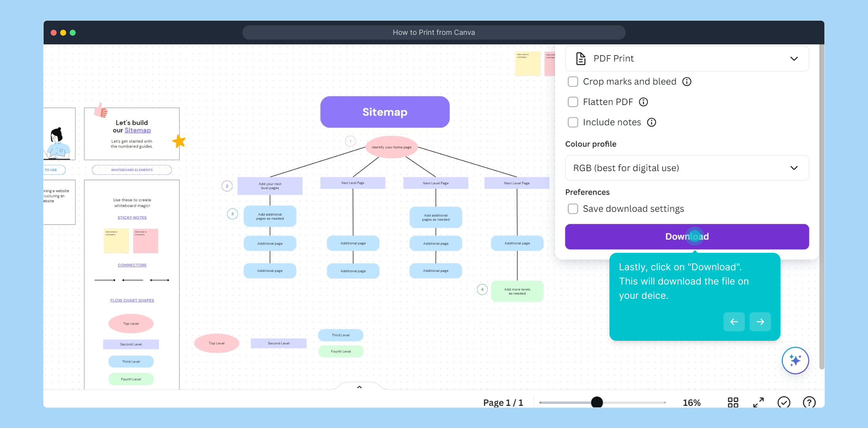The height and width of the screenshot is (428, 868).
Task: Open the help question mark icon
Action: [809, 402]
